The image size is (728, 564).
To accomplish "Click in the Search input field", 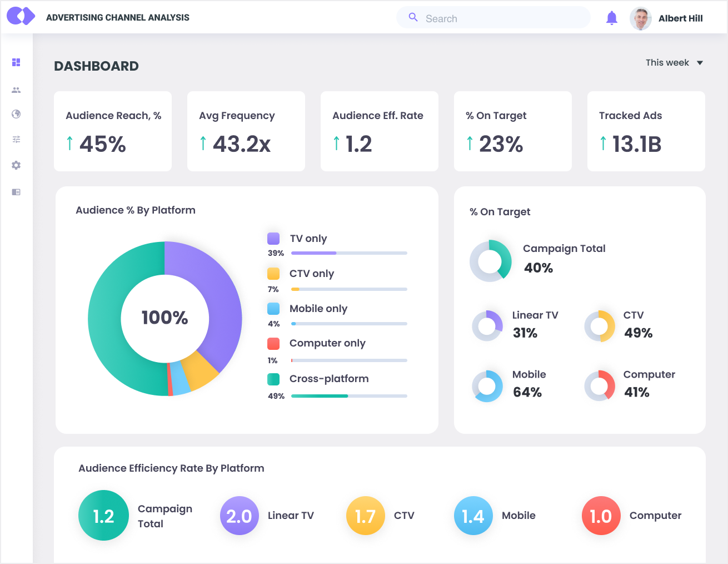I will pos(500,18).
